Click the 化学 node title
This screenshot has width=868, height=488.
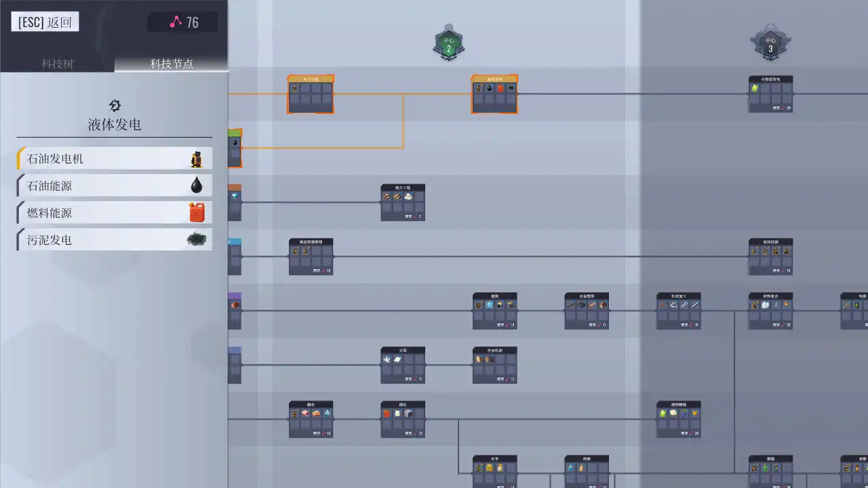click(x=495, y=458)
